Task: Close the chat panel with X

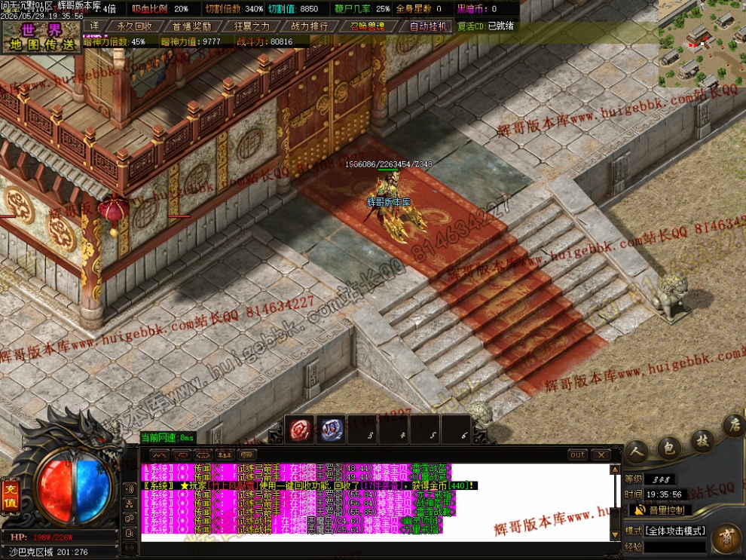Action: coord(601,454)
